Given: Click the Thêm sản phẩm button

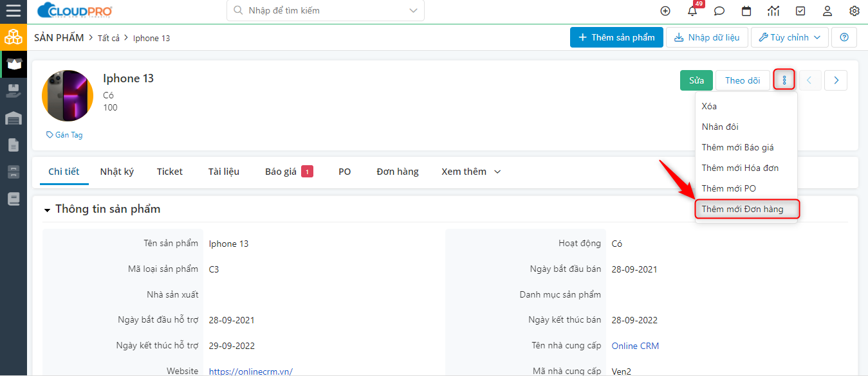Looking at the screenshot, I should pos(616,37).
